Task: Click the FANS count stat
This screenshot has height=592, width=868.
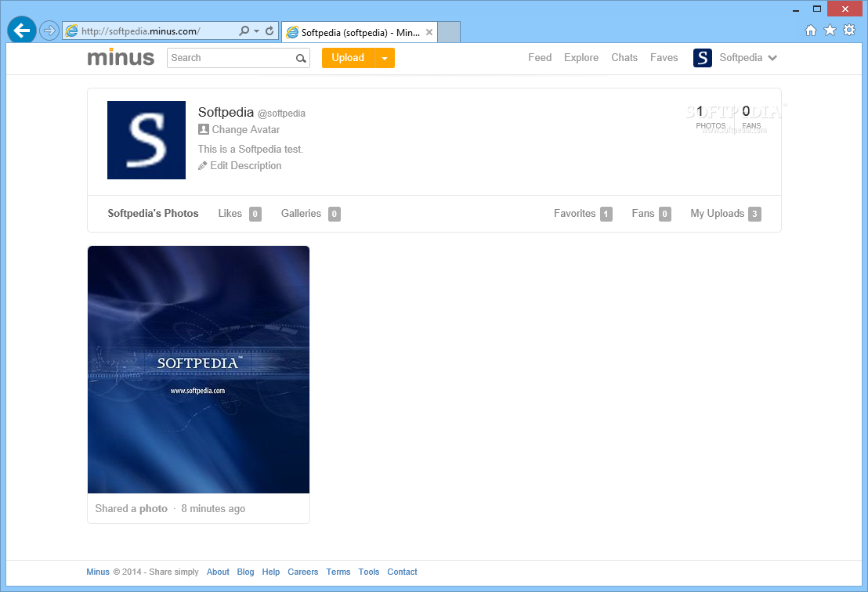Action: pyautogui.click(x=751, y=117)
